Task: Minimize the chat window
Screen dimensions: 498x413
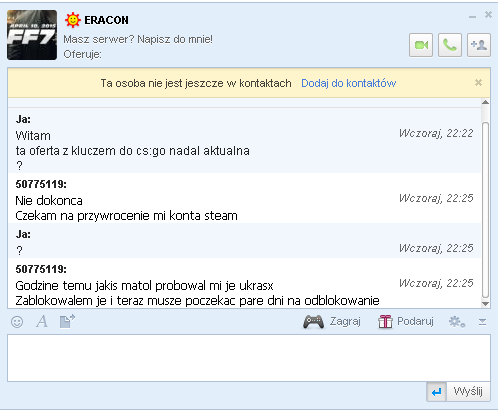Action: (x=472, y=16)
